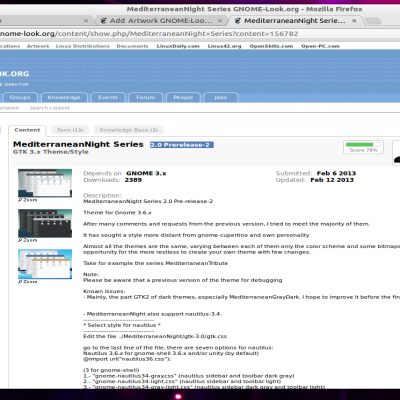
Task: Click the @import url("nautilus36.css") line
Action: [127, 359]
